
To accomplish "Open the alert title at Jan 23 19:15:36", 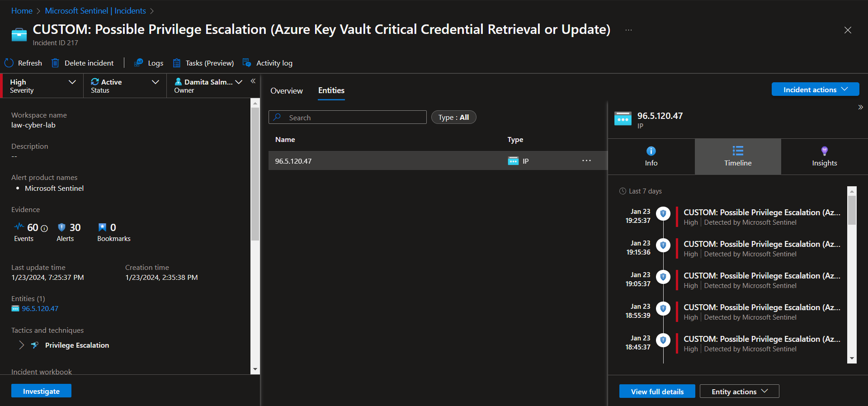I will pos(762,244).
